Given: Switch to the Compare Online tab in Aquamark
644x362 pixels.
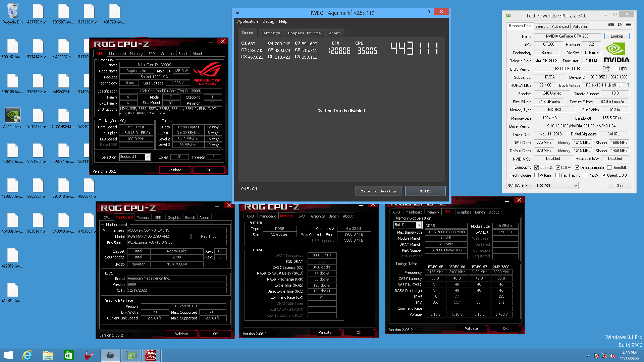Looking at the screenshot, I should click(304, 33).
